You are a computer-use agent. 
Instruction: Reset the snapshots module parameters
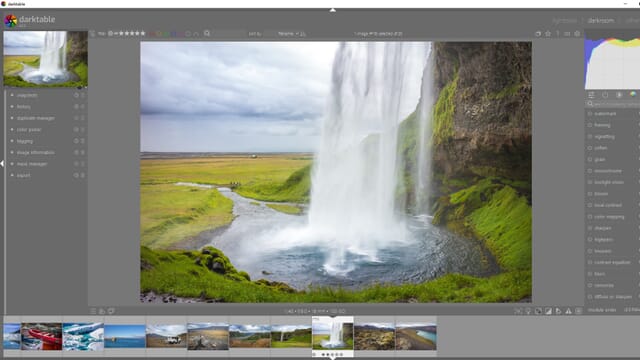click(x=76, y=95)
